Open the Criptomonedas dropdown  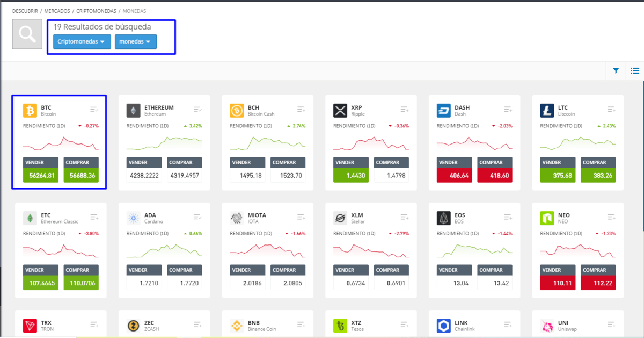pyautogui.click(x=82, y=41)
